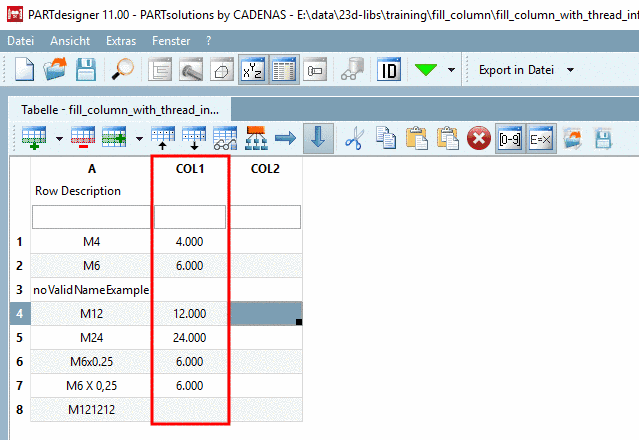Click the database with glasses icon
639x440 pixels.
[x=352, y=70]
